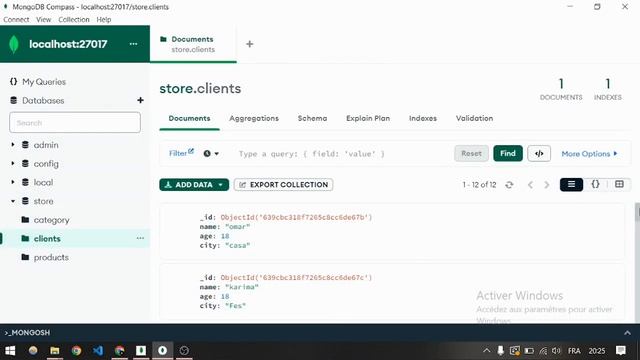Expand the local database
Image resolution: width=640 pixels, height=360 pixels.
click(13, 182)
